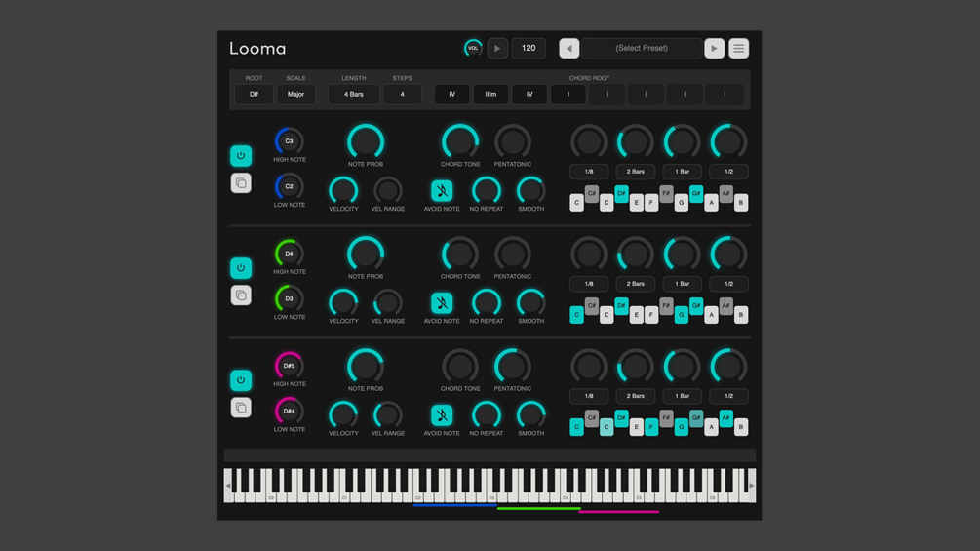
Task: Click VELOCITY knob in first row
Action: coord(343,190)
